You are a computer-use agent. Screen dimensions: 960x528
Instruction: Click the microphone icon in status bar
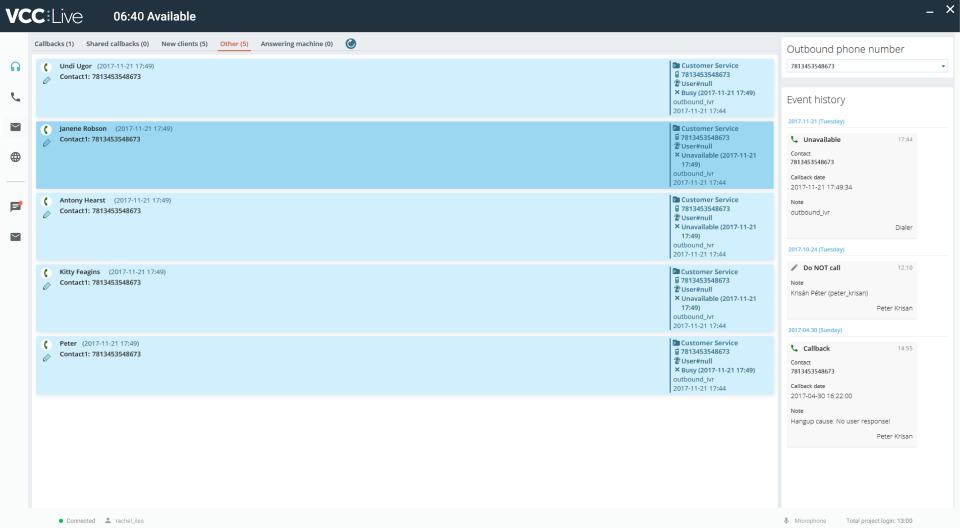(x=786, y=521)
